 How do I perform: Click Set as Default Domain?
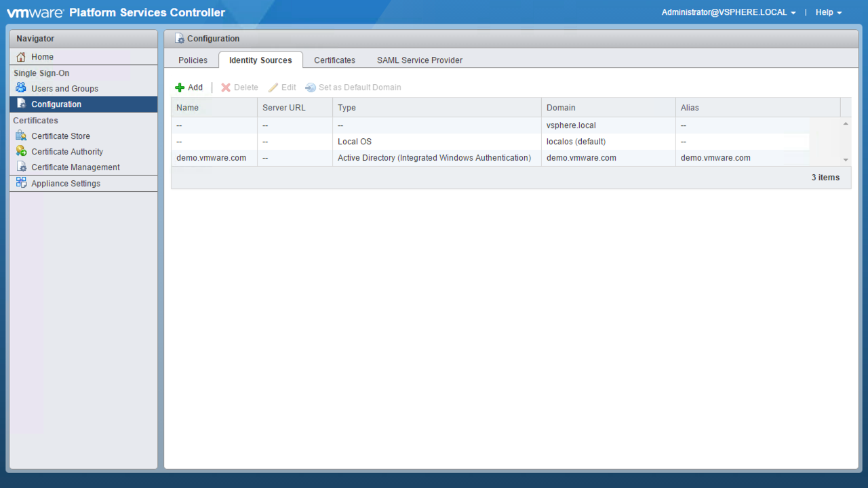(353, 87)
